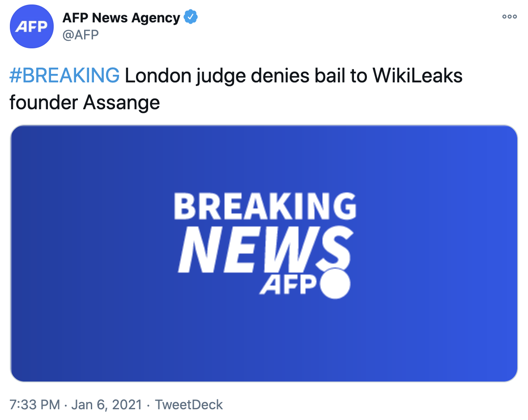This screenshot has width=528, height=420.
Task: Click the @AFP handle
Action: (80, 34)
